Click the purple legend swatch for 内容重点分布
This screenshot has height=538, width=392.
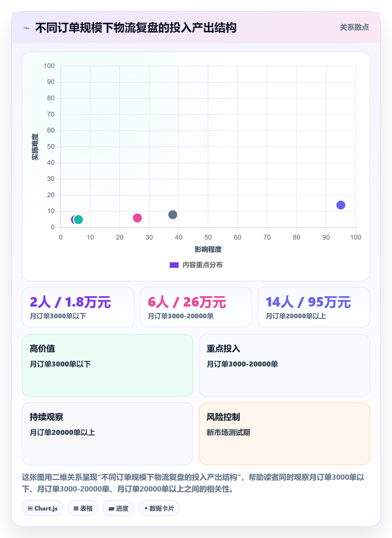[x=174, y=265]
